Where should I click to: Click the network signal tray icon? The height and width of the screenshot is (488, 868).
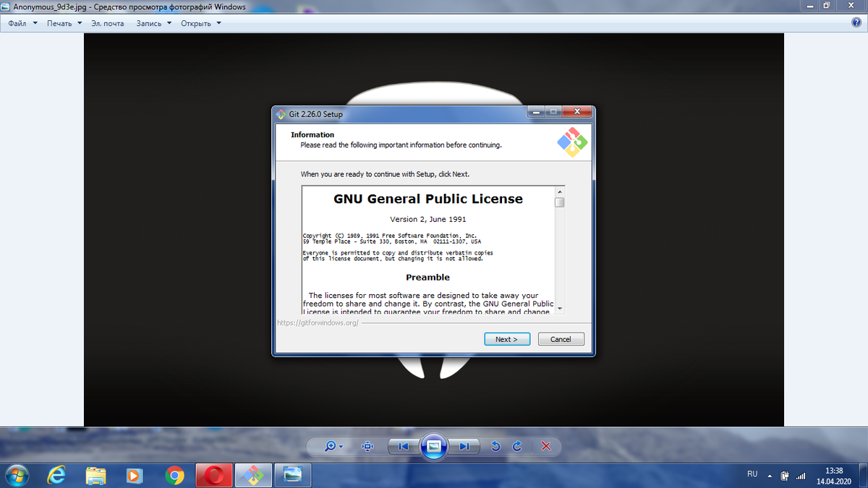pyautogui.click(x=801, y=476)
